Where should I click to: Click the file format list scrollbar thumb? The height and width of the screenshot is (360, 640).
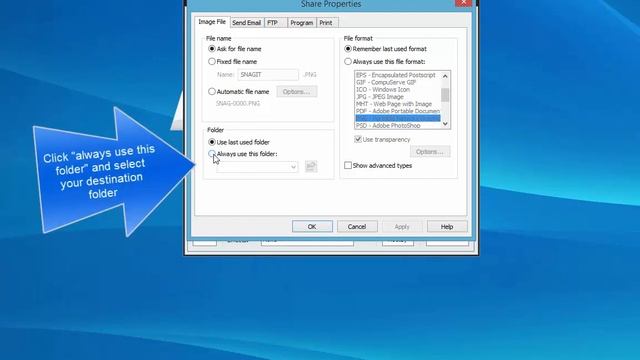[445, 95]
